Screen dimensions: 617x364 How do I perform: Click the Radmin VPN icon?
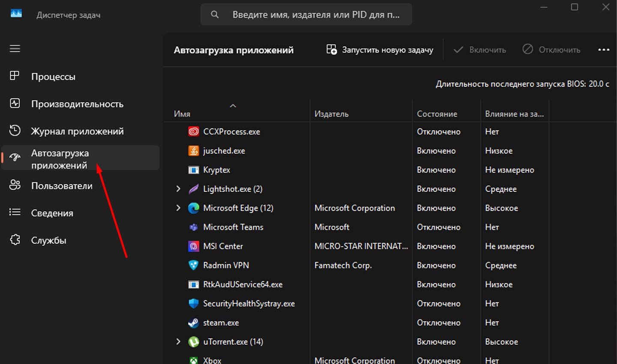coord(194,265)
